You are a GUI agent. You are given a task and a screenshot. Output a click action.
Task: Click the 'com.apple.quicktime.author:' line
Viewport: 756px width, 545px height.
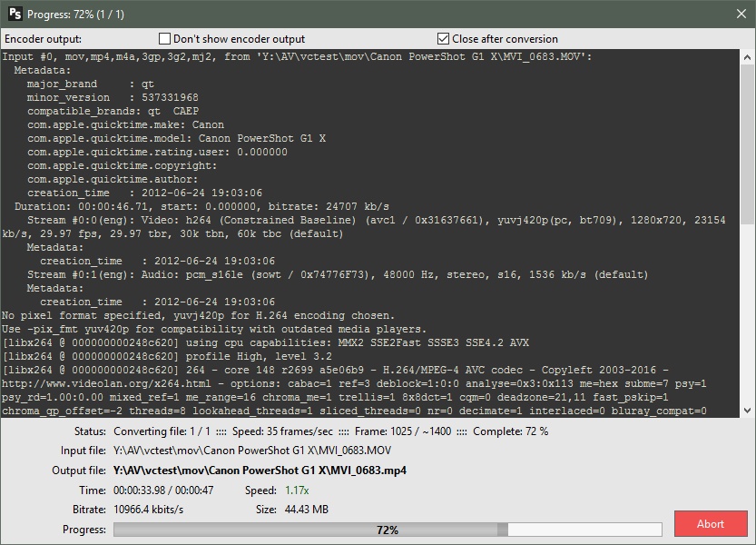113,179
